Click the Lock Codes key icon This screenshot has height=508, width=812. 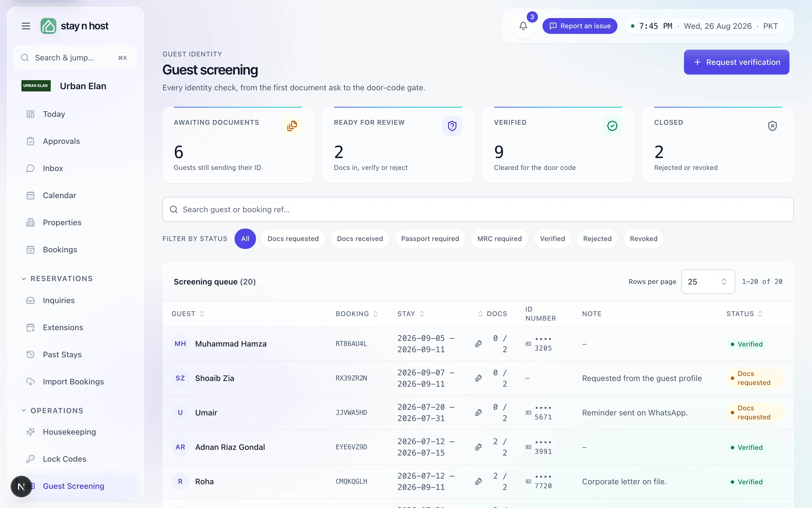click(x=30, y=459)
